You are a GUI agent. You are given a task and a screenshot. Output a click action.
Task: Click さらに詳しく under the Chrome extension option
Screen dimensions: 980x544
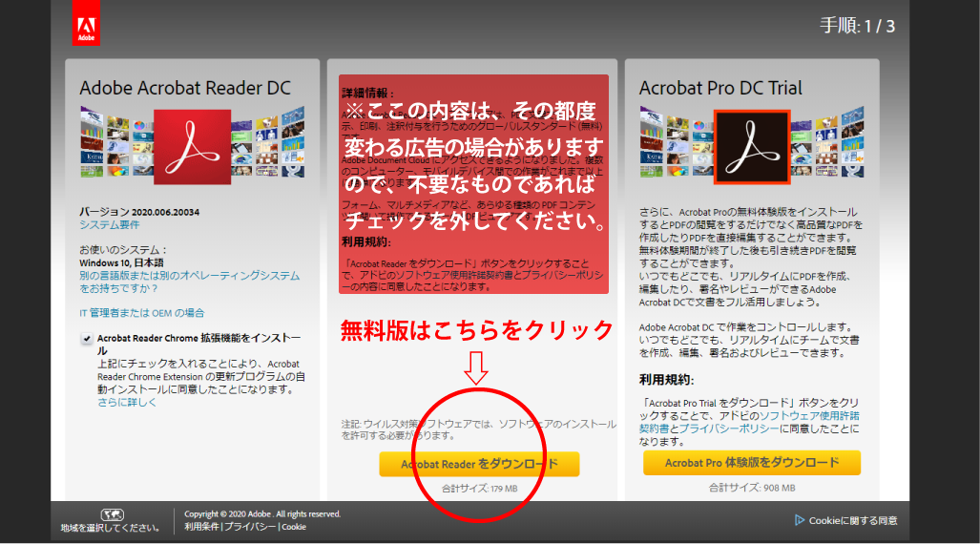pyautogui.click(x=127, y=402)
